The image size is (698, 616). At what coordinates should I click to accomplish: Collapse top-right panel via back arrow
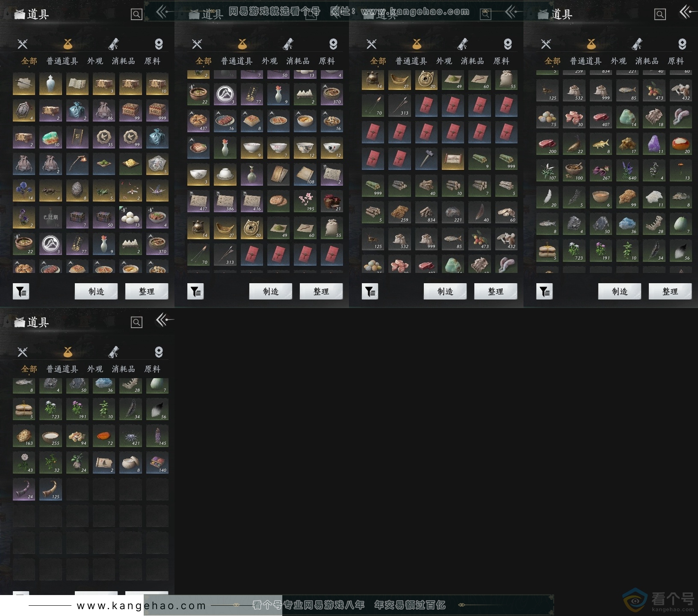pos(688,12)
